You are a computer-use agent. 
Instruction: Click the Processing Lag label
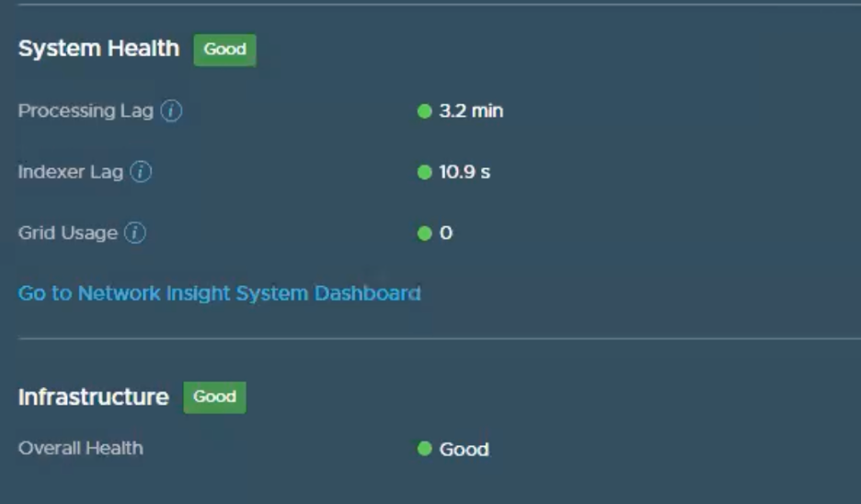click(x=86, y=111)
